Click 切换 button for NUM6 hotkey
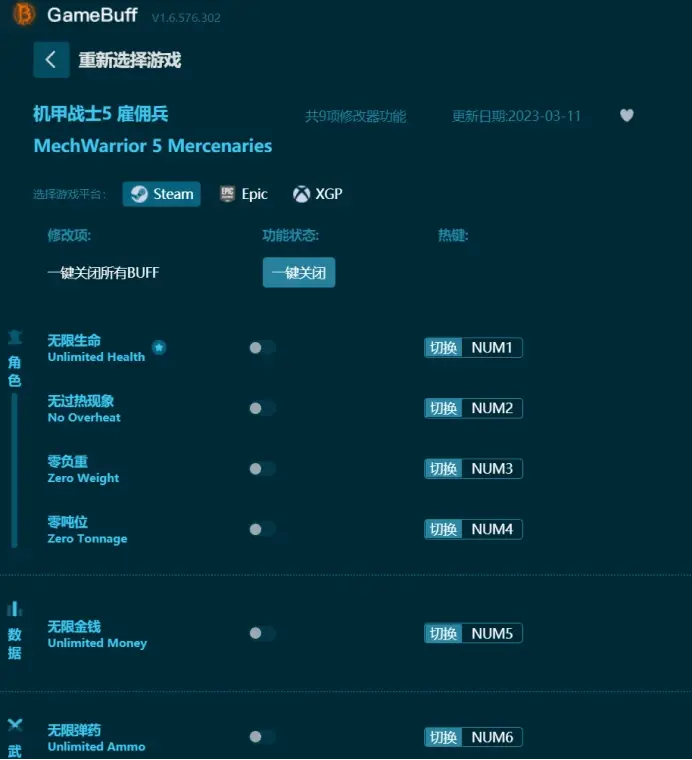Viewport: 692px width, 760px height. point(443,737)
